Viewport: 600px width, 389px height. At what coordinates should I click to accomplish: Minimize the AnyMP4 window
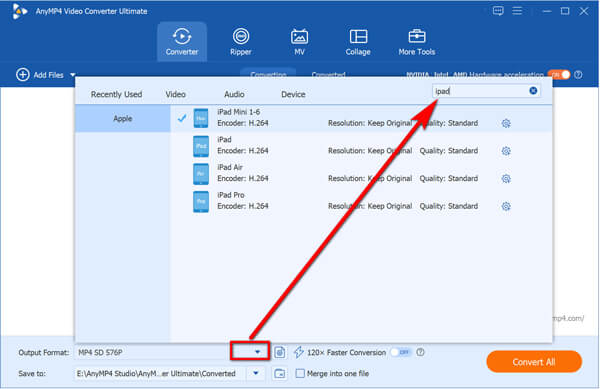click(547, 11)
